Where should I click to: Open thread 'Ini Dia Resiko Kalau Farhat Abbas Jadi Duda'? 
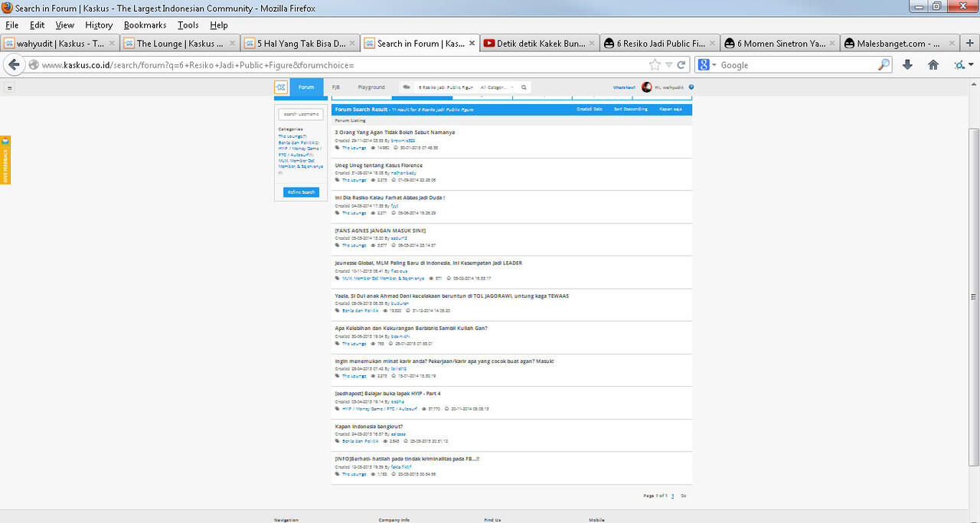pos(390,198)
